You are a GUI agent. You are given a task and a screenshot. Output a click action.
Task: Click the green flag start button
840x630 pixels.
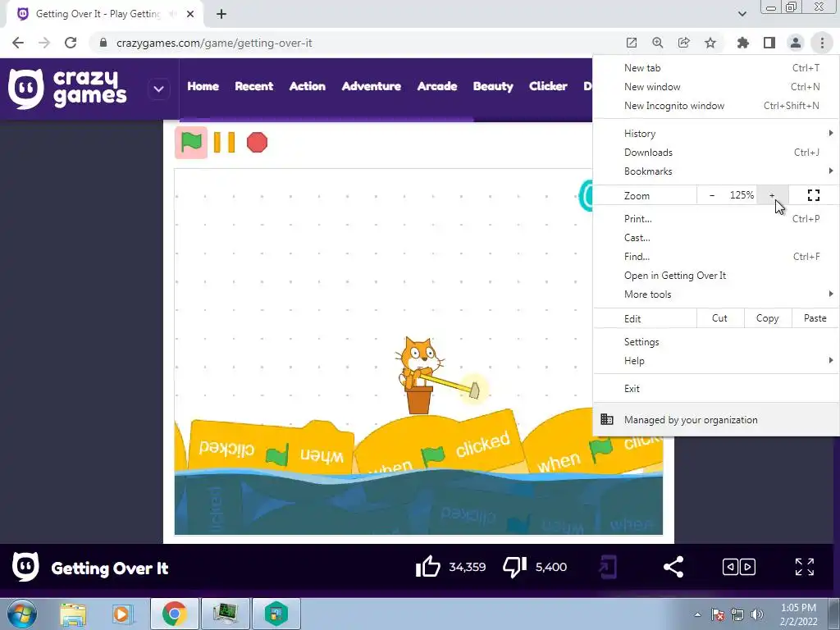[x=191, y=143]
